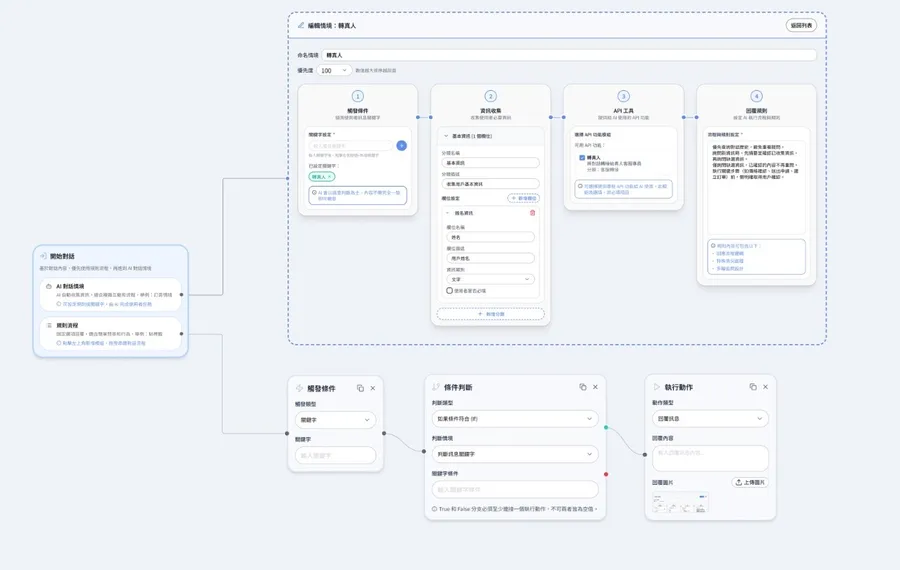Click the info icon in 回覆規則 hint box
The image size is (900, 570).
pyautogui.click(x=713, y=246)
